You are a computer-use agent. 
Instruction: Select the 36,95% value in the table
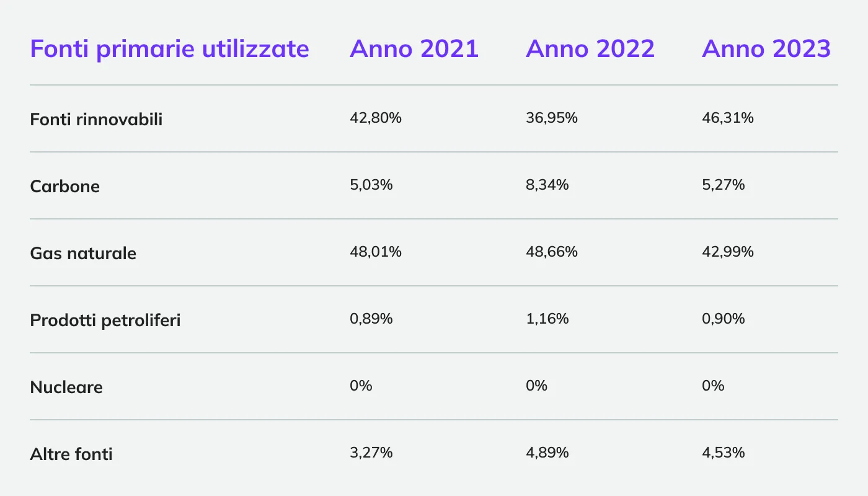click(552, 118)
